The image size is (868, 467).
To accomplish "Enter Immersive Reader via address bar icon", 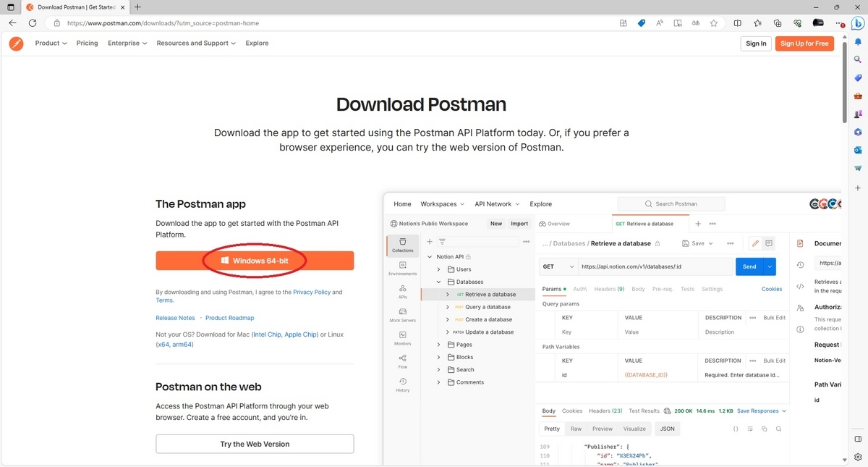I will (678, 23).
